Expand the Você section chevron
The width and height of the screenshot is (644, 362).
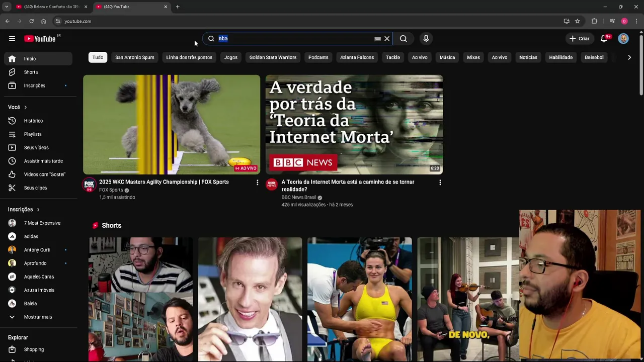coord(25,107)
